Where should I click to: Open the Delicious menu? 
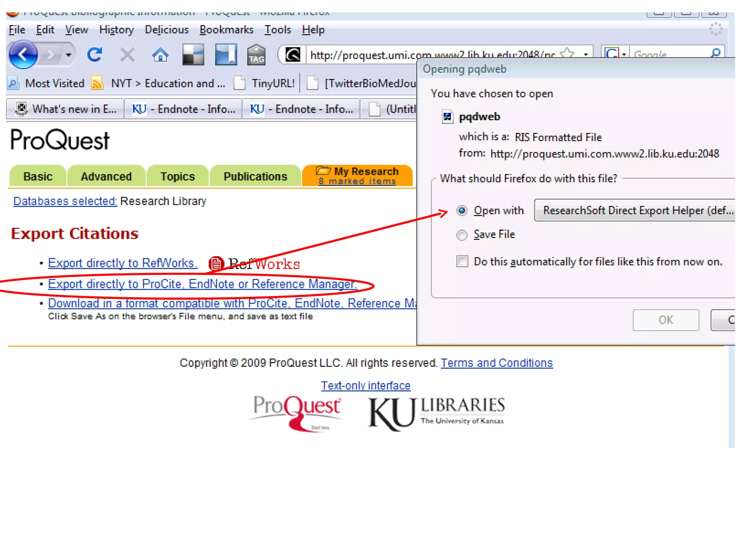[x=167, y=30]
